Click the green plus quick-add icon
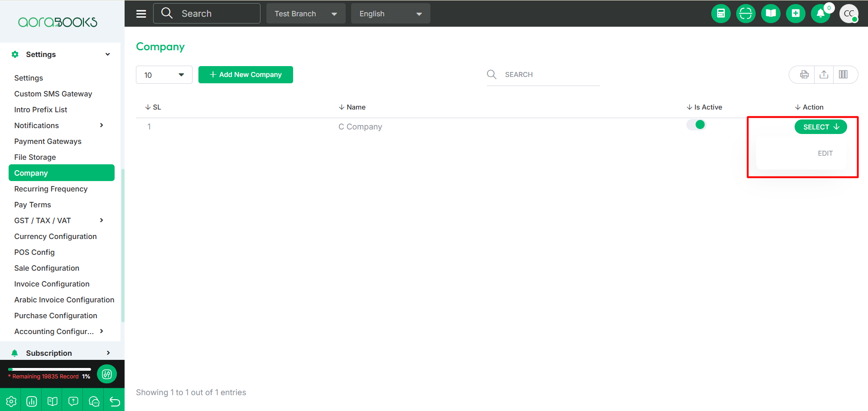868x411 pixels. pyautogui.click(x=796, y=14)
